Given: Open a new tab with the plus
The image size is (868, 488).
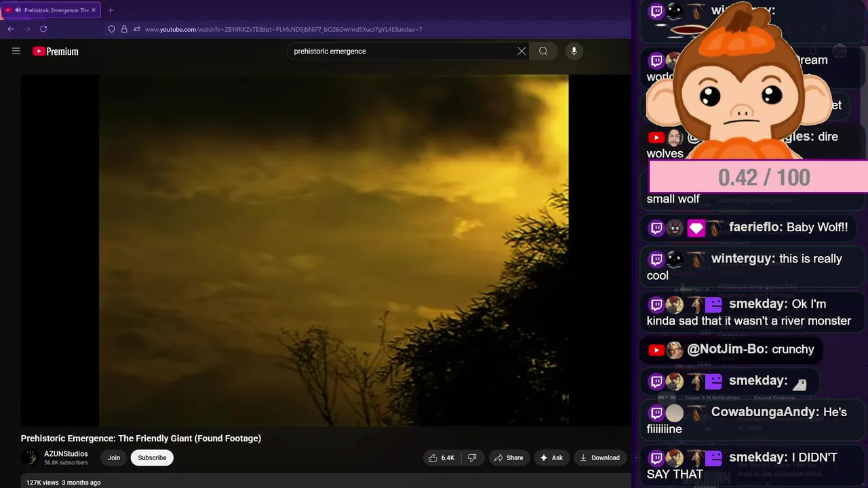Looking at the screenshot, I should pos(111,10).
